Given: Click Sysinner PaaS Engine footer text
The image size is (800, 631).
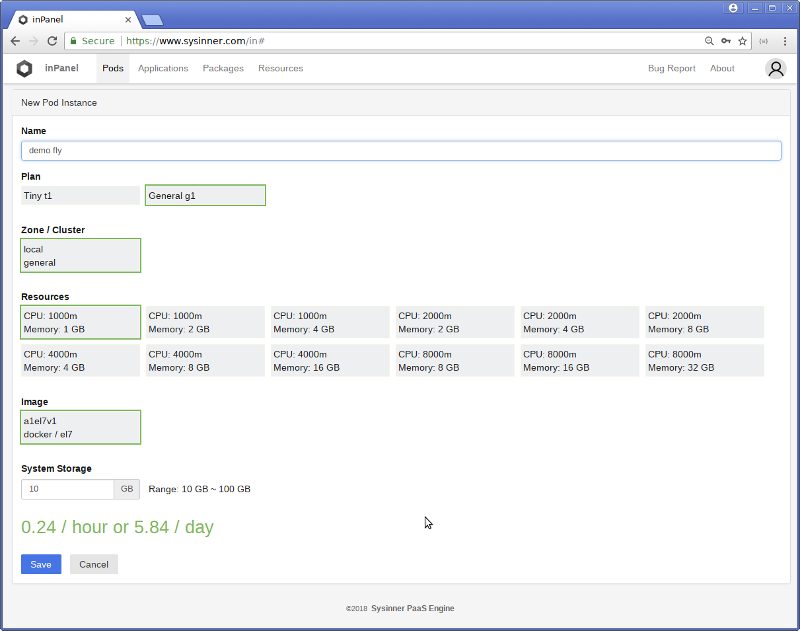Looking at the screenshot, I should [x=412, y=608].
